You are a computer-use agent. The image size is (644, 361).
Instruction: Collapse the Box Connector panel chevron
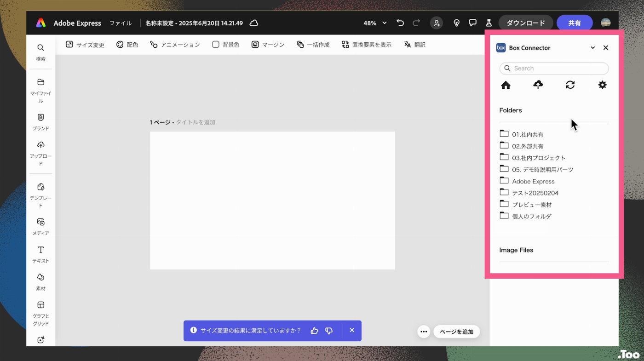coord(592,48)
